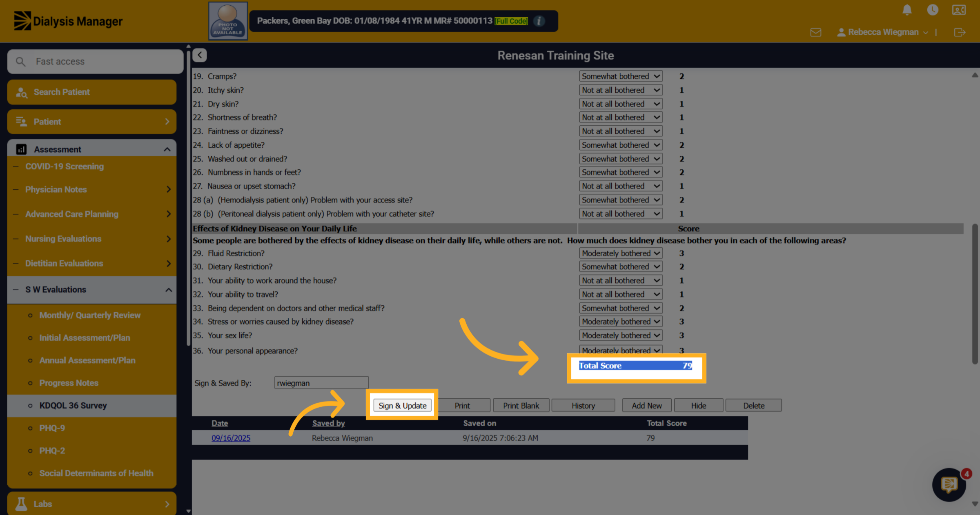
Task: Click the Labs flask icon
Action: pos(21,504)
